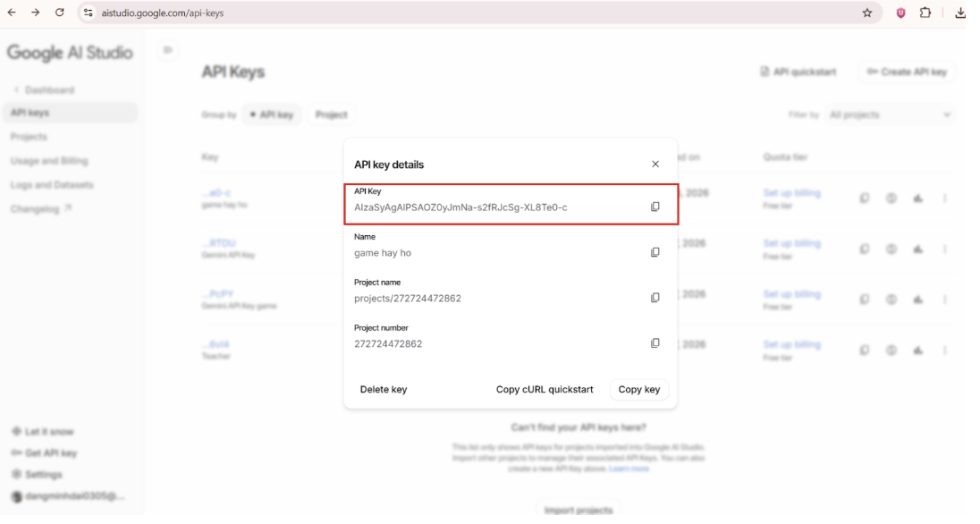Click the Copy key button
This screenshot has width=980, height=524.
[638, 390]
